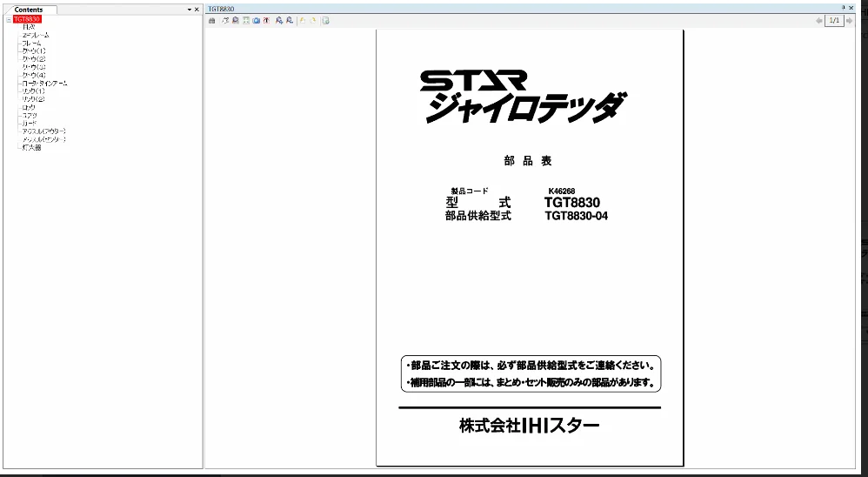Click the TGT8830 document pane title

coord(221,9)
